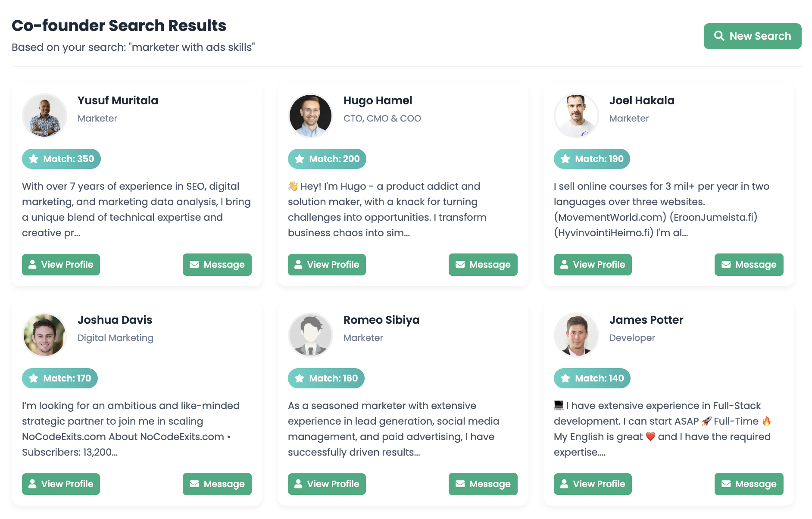Start a New Search
The image size is (812, 519).
[752, 36]
